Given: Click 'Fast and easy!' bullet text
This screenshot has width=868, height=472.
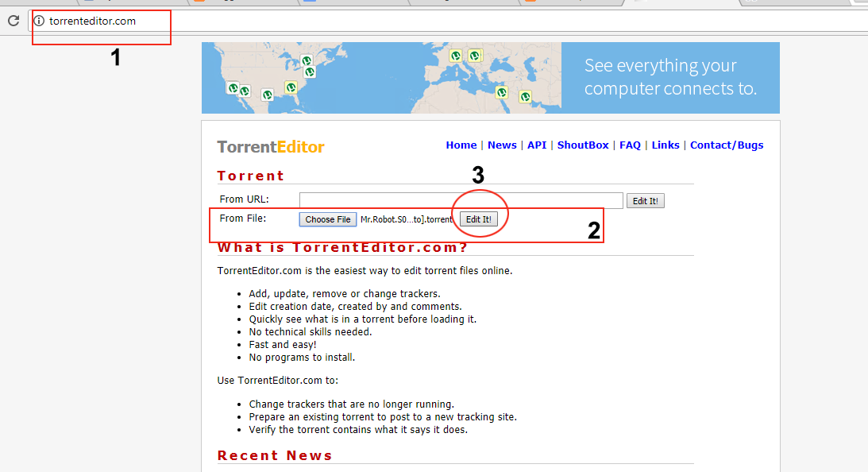Looking at the screenshot, I should [x=283, y=345].
